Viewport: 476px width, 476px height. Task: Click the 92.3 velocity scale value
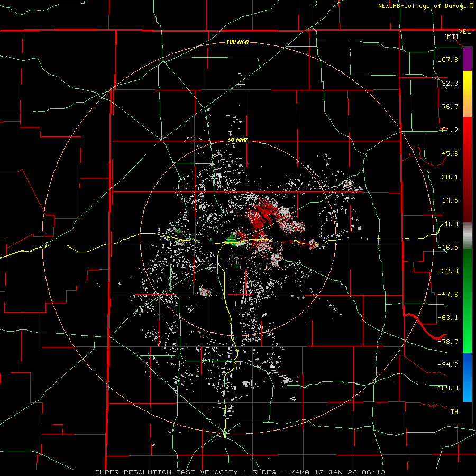tap(450, 83)
